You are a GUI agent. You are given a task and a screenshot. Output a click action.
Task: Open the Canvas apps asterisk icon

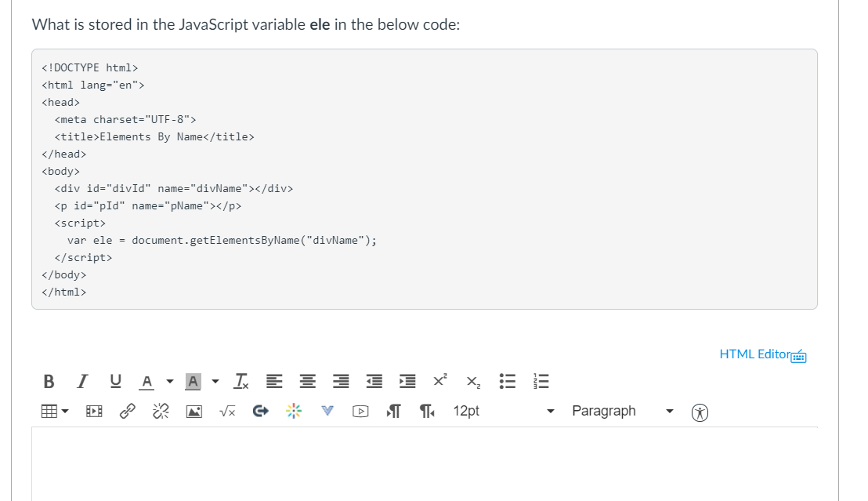tap(293, 411)
